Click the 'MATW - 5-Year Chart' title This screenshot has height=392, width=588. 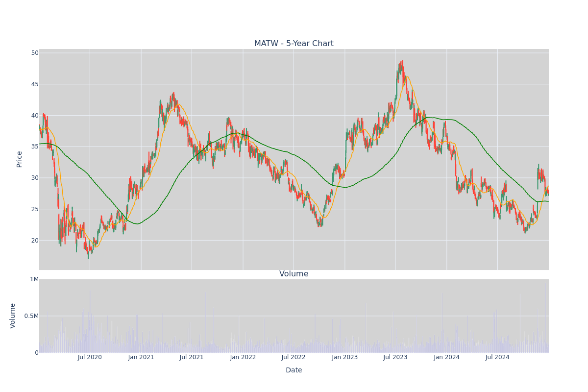[294, 44]
